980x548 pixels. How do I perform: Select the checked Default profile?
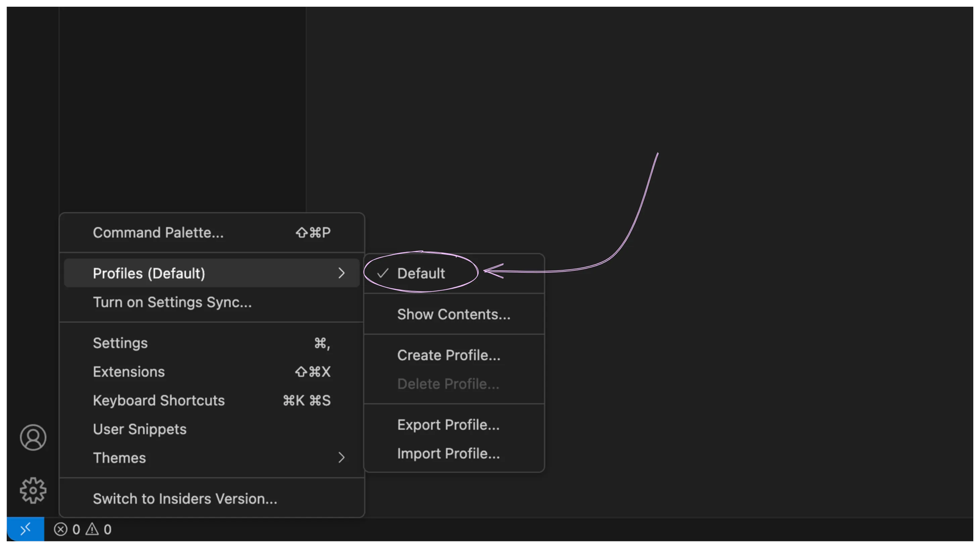454,273
